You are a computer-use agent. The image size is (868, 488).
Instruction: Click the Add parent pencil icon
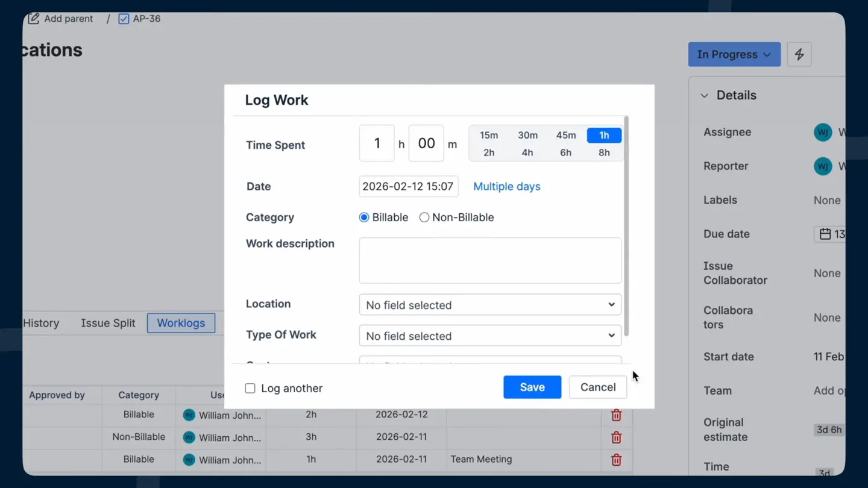34,19
